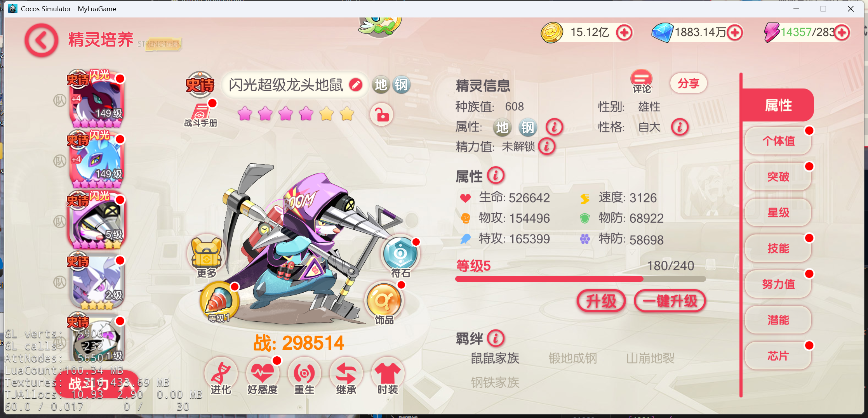Image resolution: width=868 pixels, height=418 pixels.
Task: Switch to the 技能 skills tab
Action: click(x=778, y=248)
